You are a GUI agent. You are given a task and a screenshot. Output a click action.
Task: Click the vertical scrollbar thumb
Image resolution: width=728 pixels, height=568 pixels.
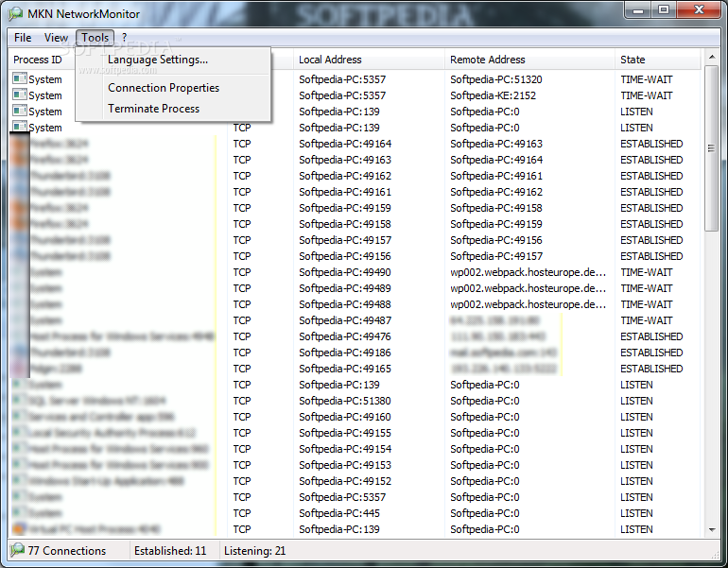coord(711,148)
